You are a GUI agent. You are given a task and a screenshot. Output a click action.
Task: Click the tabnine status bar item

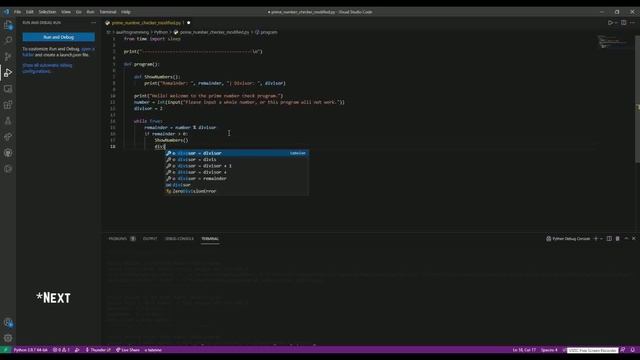153,350
